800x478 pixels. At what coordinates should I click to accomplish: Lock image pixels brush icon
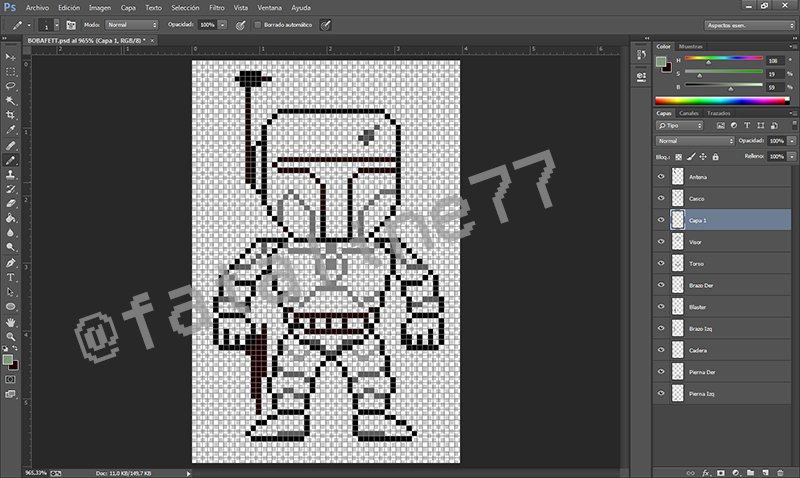[x=691, y=157]
